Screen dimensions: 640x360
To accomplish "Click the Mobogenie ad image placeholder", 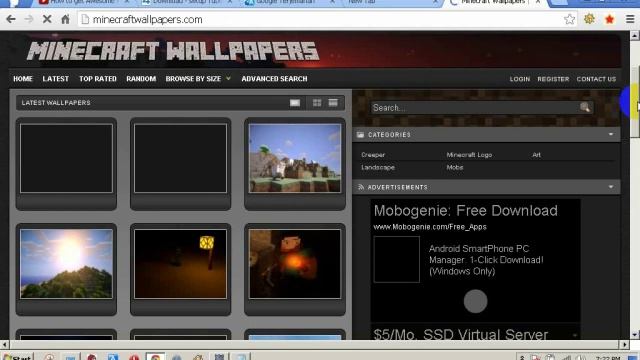I will click(x=396, y=259).
